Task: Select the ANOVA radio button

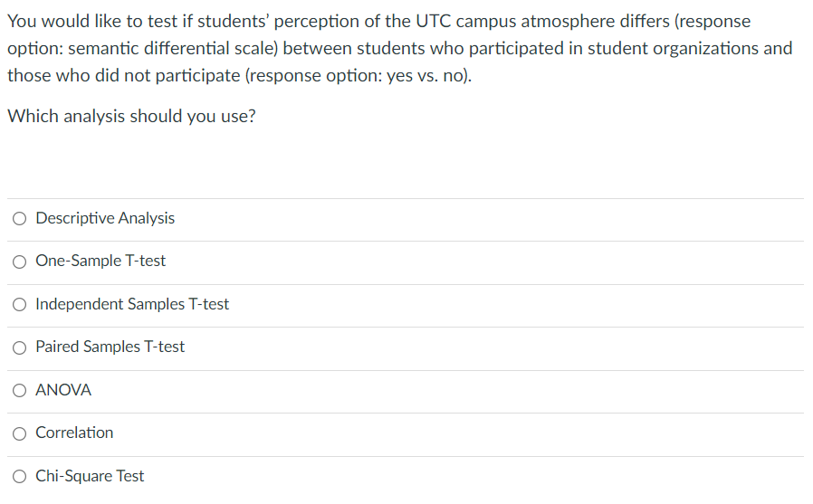Action: pos(20,390)
